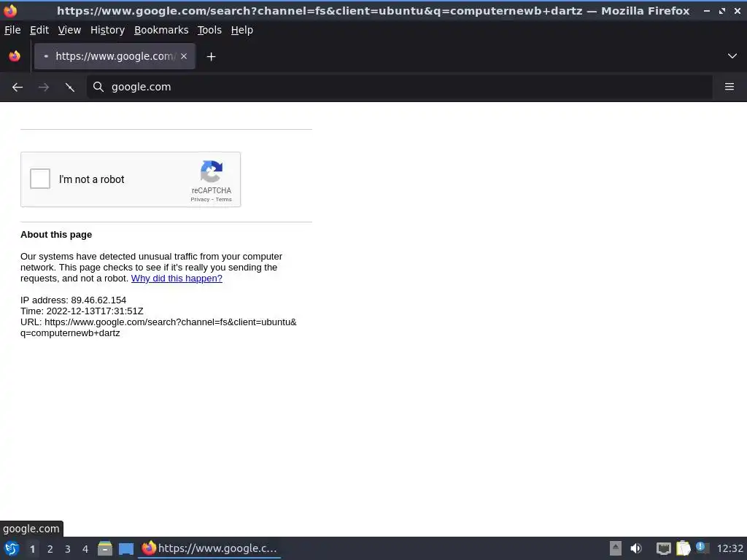Open the reCAPTCHA Terms link
The image size is (747, 560).
[223, 200]
